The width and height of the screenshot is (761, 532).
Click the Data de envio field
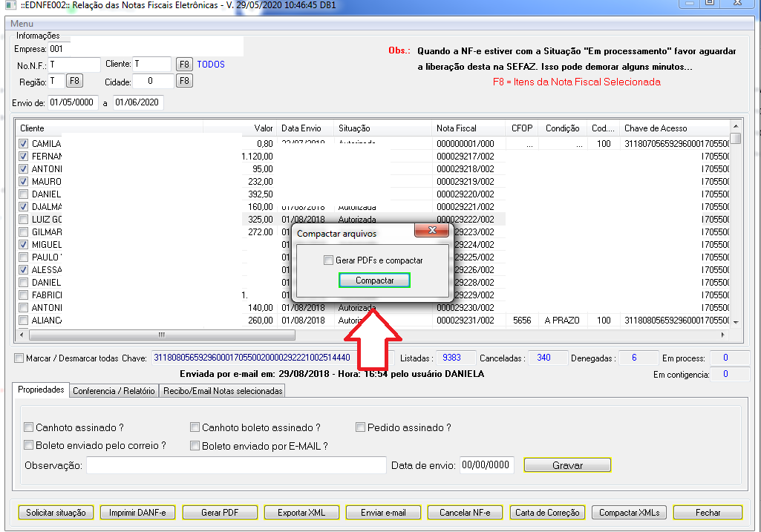pos(486,465)
